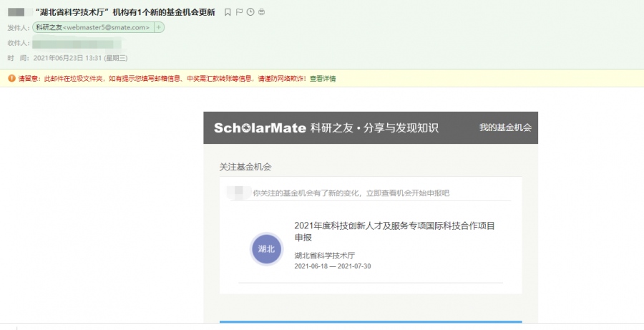Add sender with the plus button
The image size is (644, 330).
159,27
